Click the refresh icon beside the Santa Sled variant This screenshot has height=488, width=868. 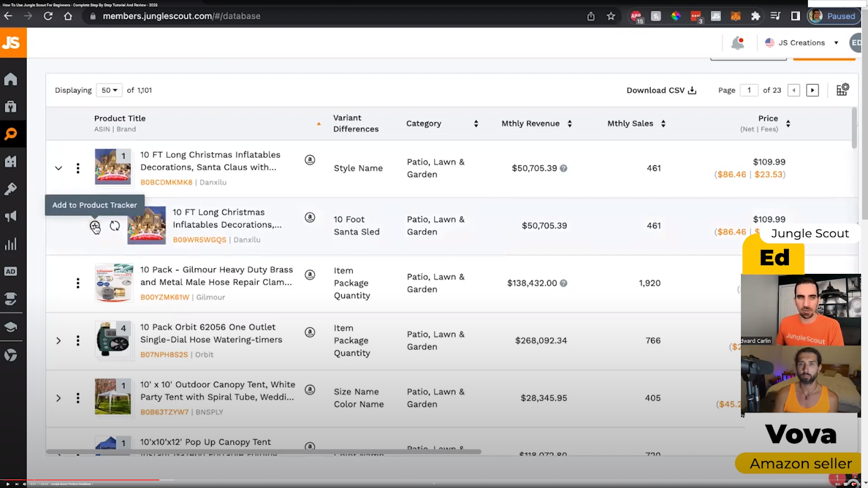point(115,226)
